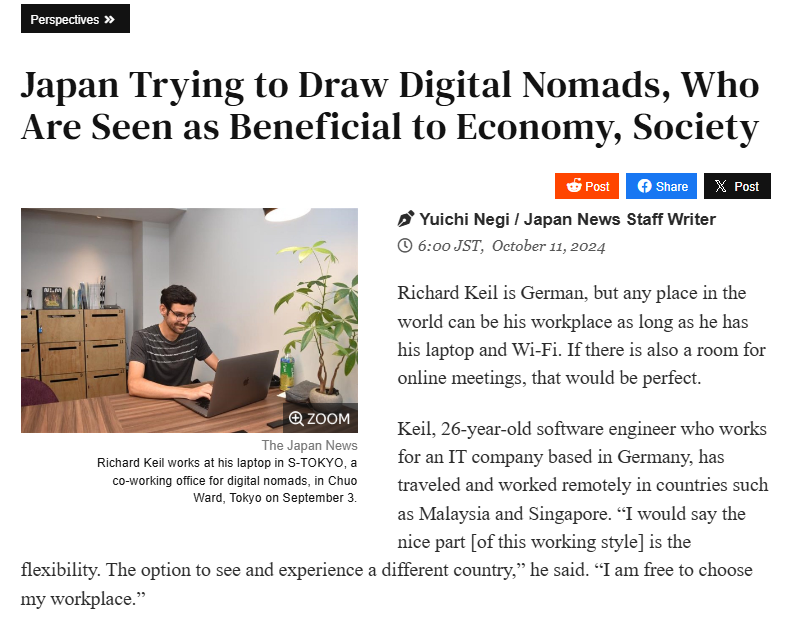
Task: Click the date October 11, 2024
Action: tap(548, 246)
